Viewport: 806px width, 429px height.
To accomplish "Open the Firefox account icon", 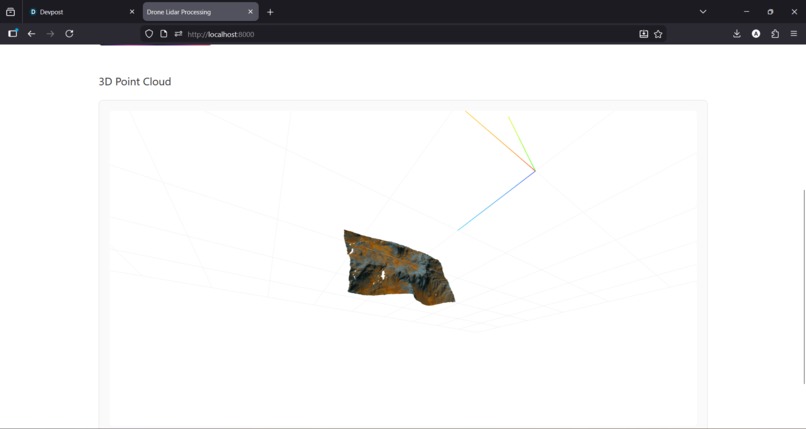I will pyautogui.click(x=756, y=34).
